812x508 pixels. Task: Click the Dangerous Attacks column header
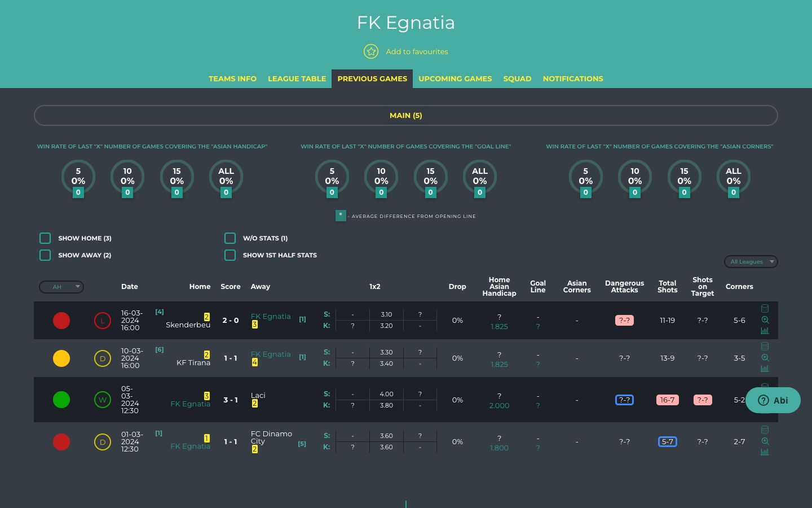[x=624, y=287]
